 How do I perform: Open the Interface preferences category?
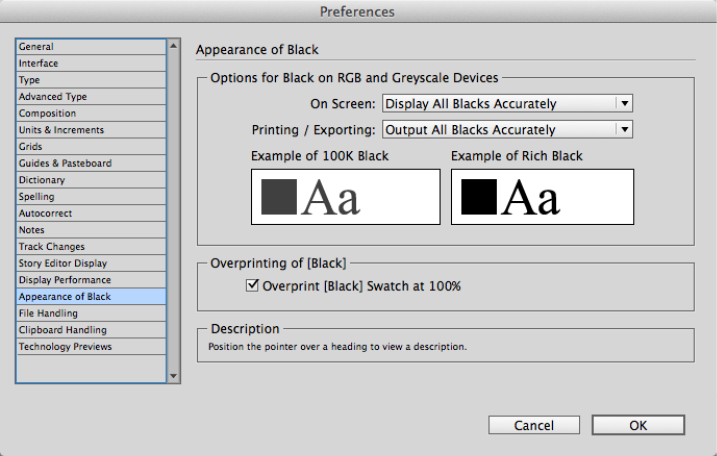coord(39,64)
